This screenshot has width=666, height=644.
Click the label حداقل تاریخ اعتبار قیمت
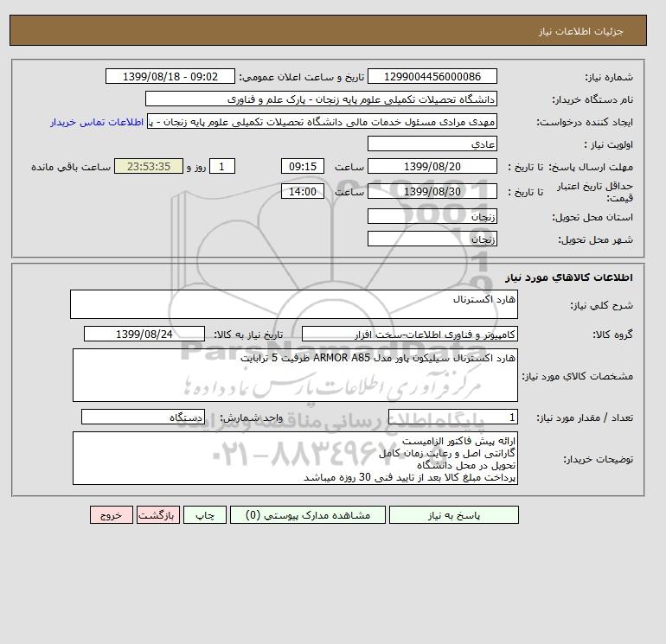coord(595,192)
